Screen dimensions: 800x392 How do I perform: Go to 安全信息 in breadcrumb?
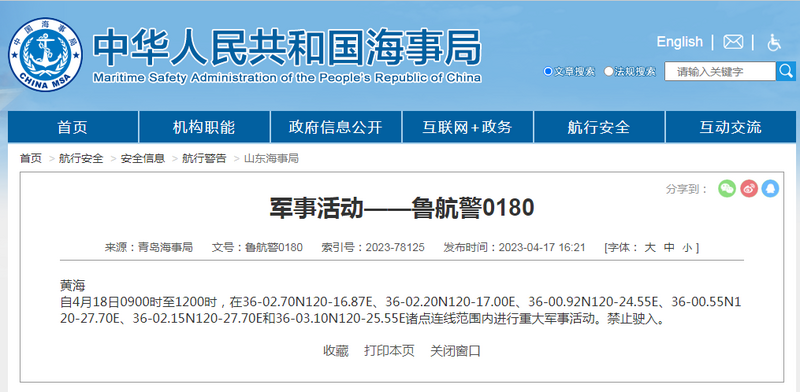click(143, 159)
